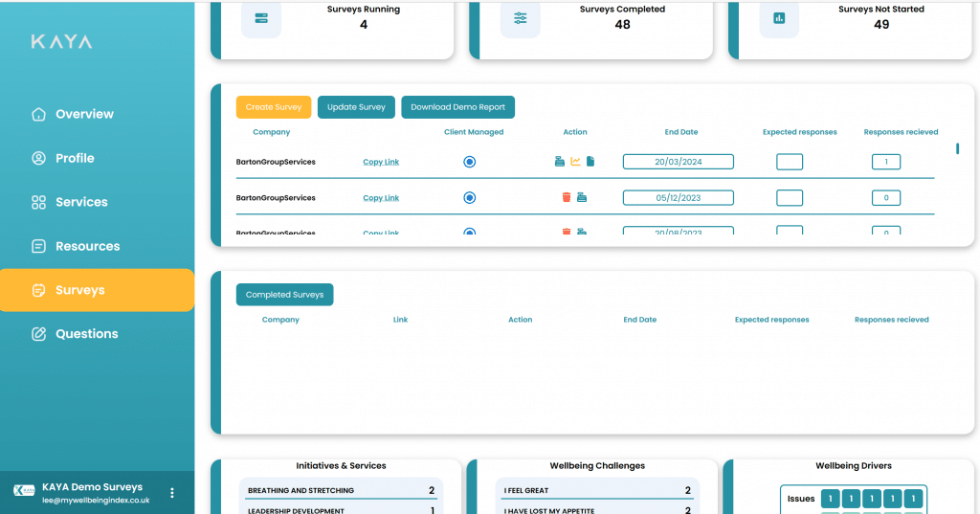Go to the Services section
This screenshot has width=980, height=514.
[81, 202]
